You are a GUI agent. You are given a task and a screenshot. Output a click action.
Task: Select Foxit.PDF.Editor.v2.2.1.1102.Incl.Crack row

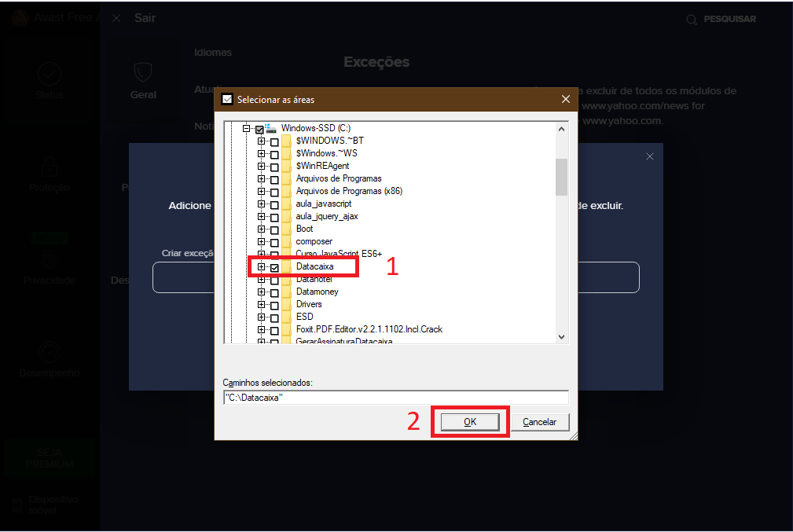tap(369, 330)
